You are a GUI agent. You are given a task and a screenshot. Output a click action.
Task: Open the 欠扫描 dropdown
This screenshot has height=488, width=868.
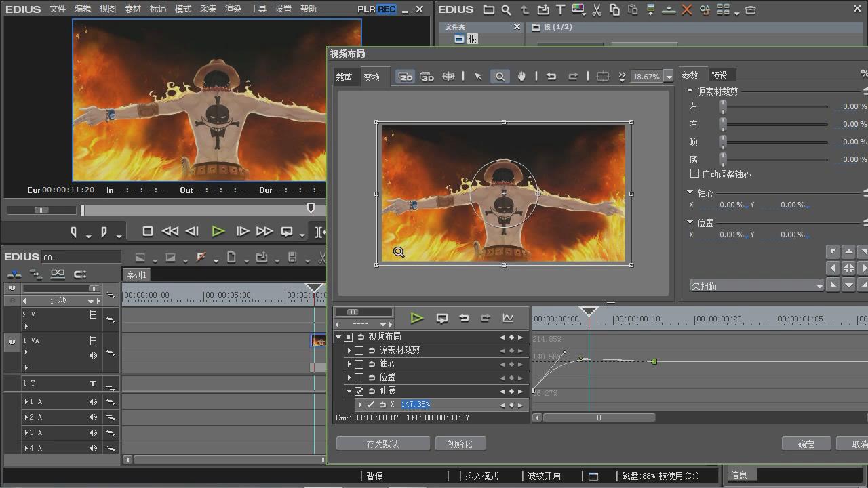click(757, 286)
